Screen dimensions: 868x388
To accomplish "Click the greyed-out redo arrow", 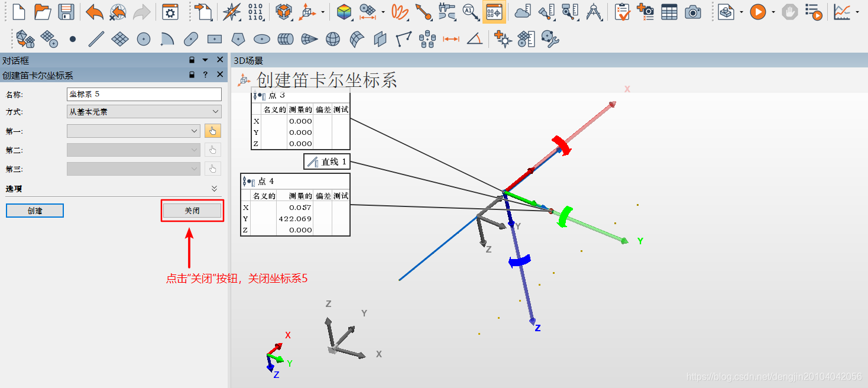I will pos(141,11).
